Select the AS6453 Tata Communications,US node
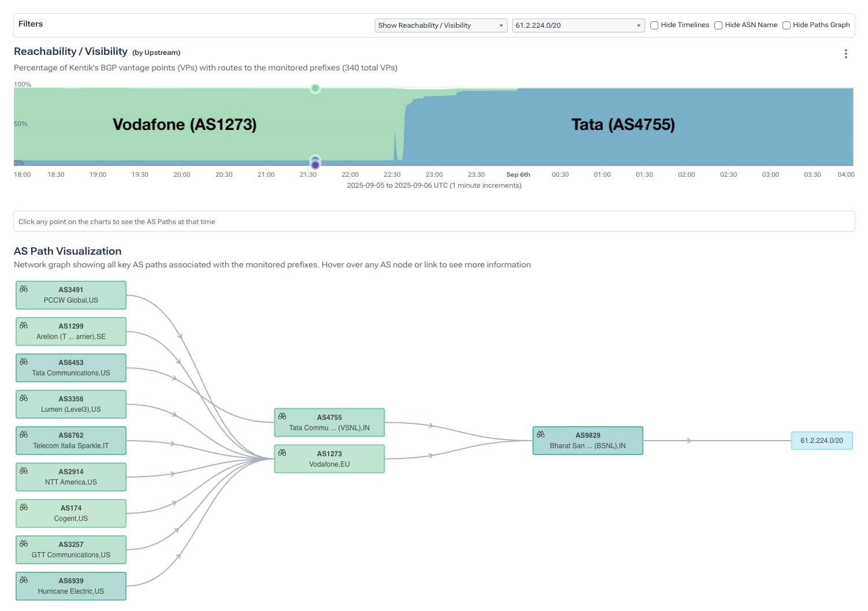 point(71,368)
